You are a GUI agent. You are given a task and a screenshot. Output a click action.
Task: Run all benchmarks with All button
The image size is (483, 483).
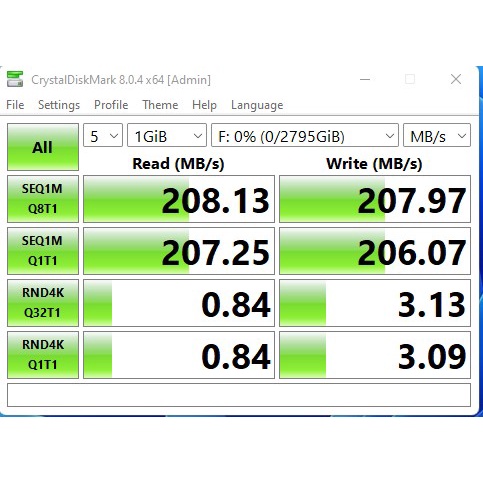pos(43,147)
